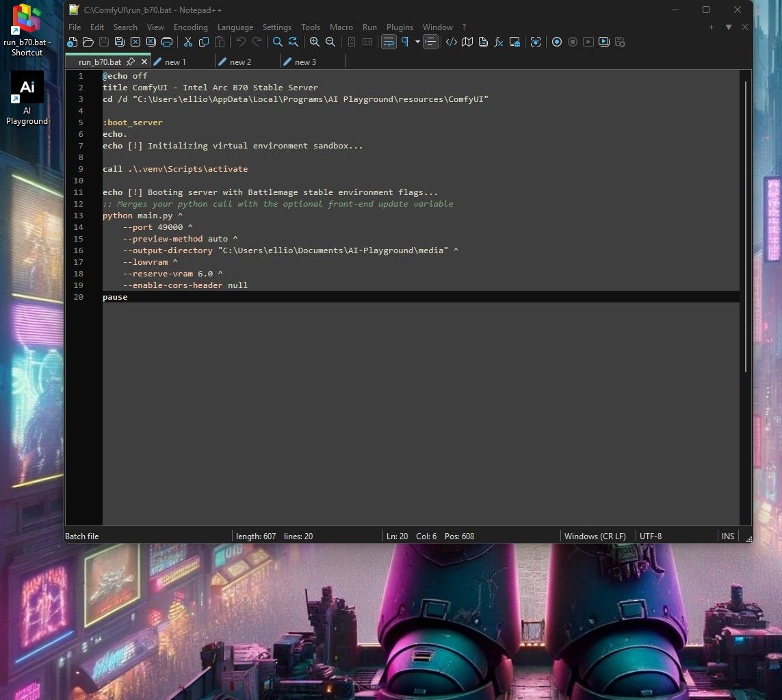Switch to the new 1 tab
Screen dimensions: 782x700
[x=175, y=62]
